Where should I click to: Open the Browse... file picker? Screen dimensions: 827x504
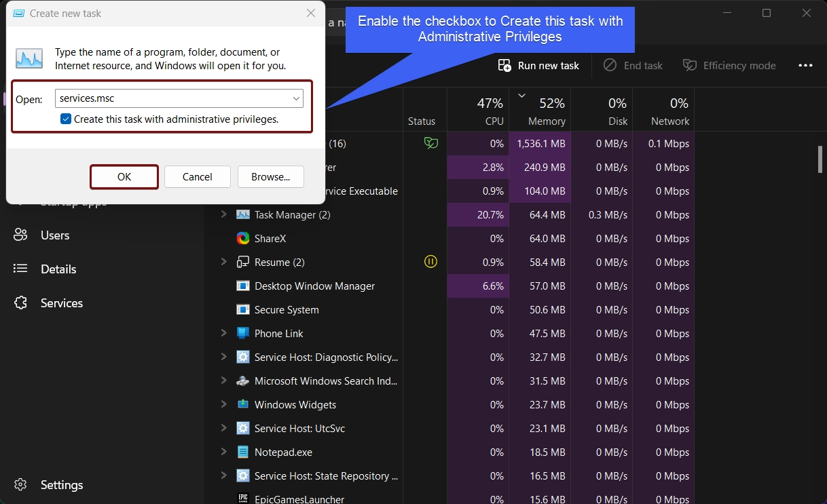(271, 177)
